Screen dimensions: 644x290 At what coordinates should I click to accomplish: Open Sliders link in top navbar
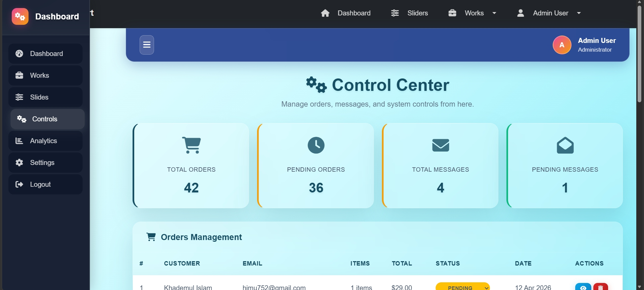pos(417,13)
